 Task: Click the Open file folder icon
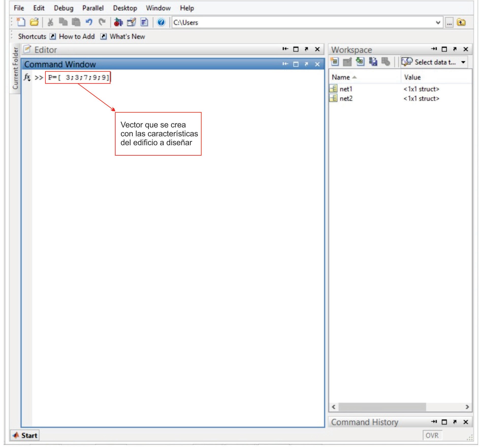[34, 22]
